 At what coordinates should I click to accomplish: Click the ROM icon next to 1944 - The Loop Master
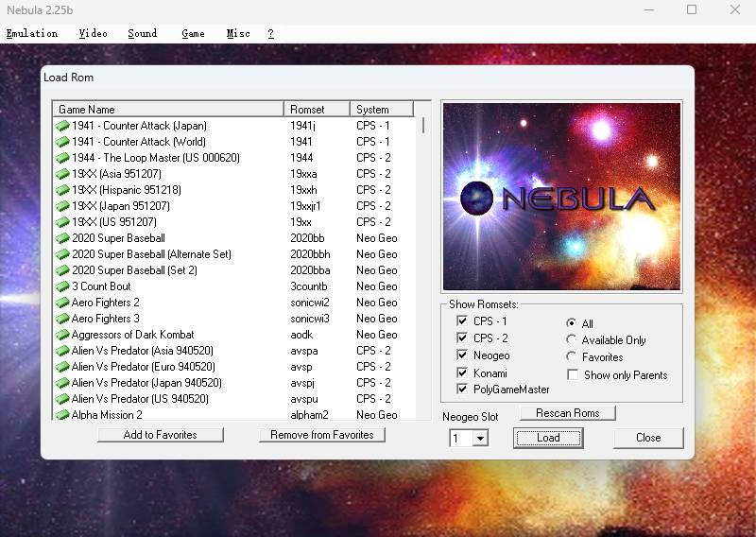coord(62,158)
